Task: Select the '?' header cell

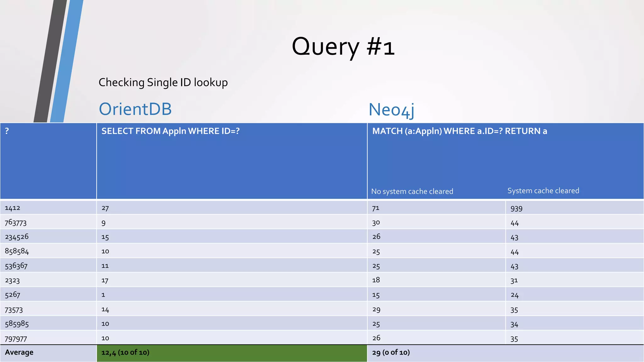Action: (48, 161)
